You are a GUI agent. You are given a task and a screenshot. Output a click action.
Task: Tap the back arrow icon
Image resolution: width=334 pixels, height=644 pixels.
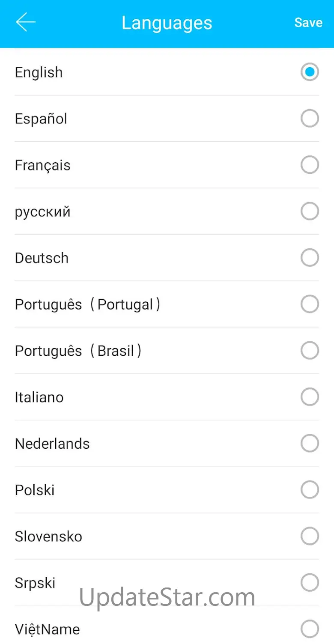(26, 22)
